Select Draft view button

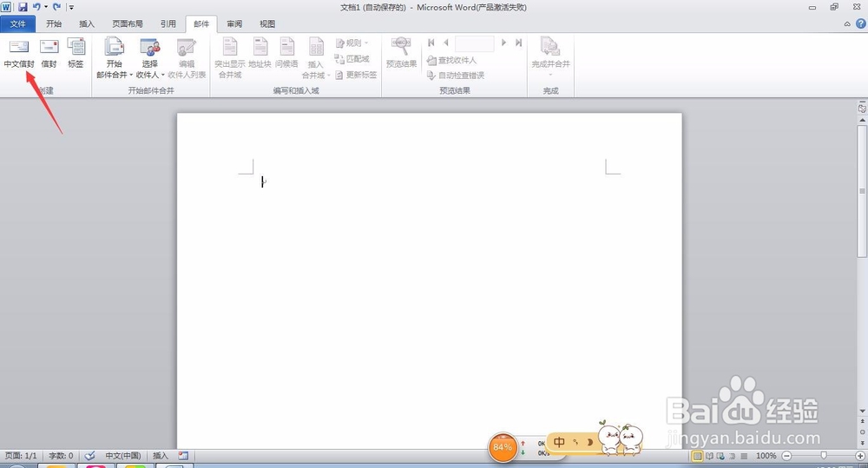click(744, 456)
